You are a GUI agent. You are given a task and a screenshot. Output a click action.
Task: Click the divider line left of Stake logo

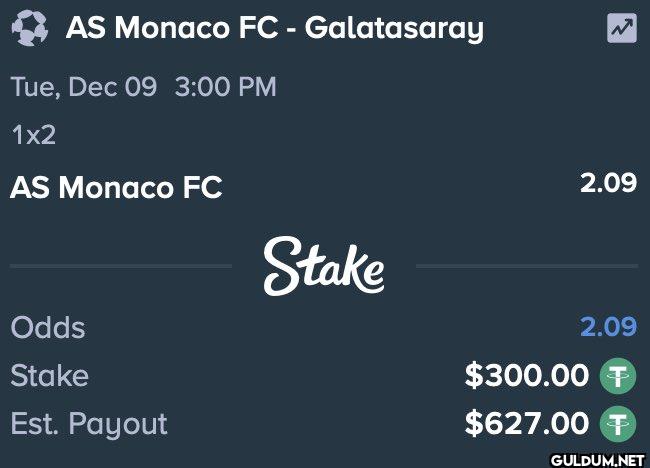[x=121, y=266]
